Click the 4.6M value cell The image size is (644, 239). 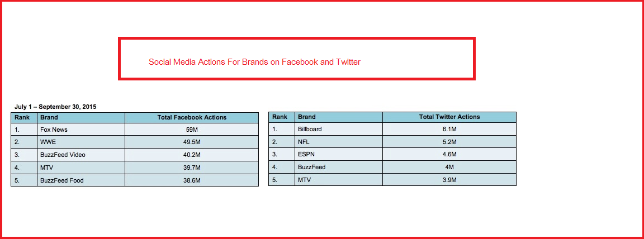(449, 154)
